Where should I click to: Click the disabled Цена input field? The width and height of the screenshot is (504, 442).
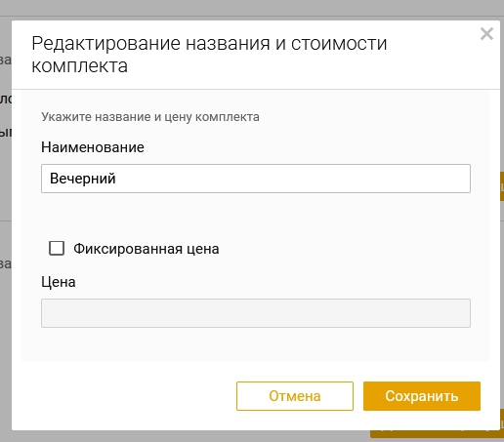pos(256,313)
